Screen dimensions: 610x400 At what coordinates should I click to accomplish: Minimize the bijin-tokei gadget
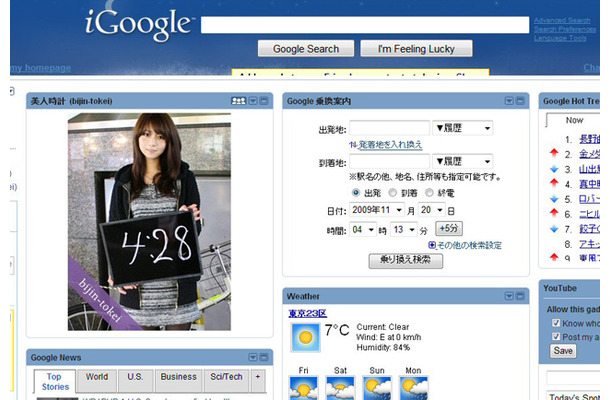pos(264,101)
